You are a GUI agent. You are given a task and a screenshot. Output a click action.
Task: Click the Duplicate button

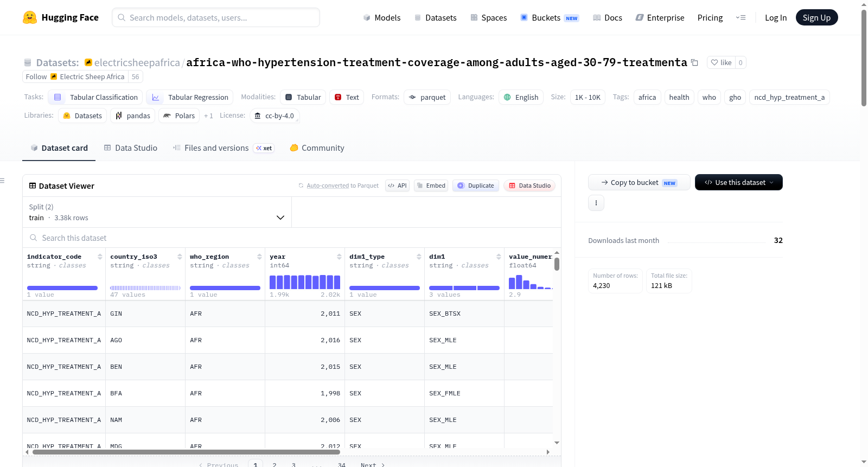[x=476, y=185]
